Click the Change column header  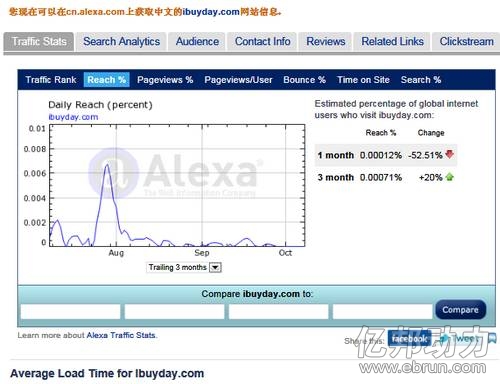[431, 133]
